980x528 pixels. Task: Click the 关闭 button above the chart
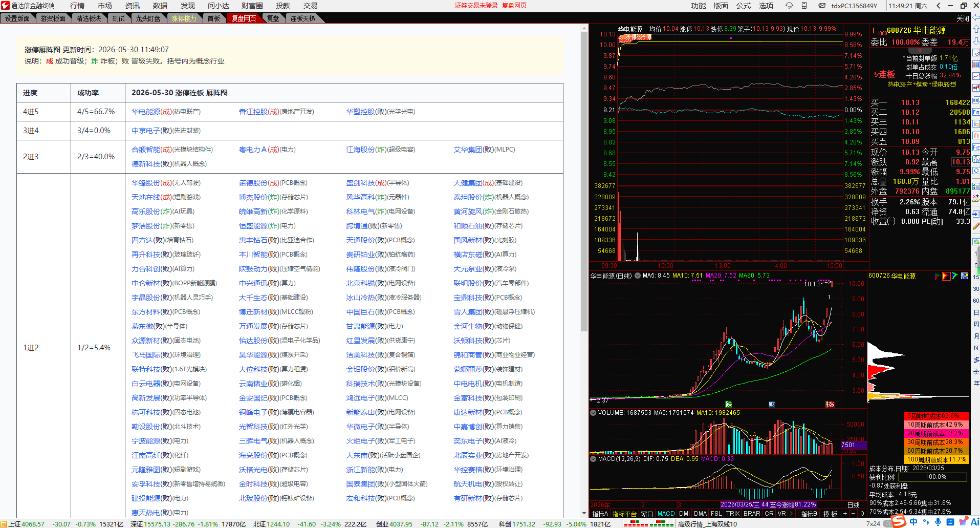(963, 18)
